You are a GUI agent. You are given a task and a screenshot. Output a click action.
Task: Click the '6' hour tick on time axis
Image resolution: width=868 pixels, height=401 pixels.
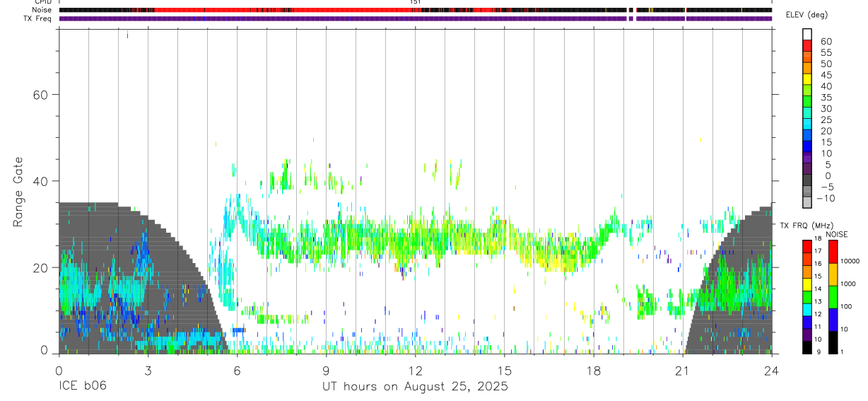pyautogui.click(x=237, y=371)
